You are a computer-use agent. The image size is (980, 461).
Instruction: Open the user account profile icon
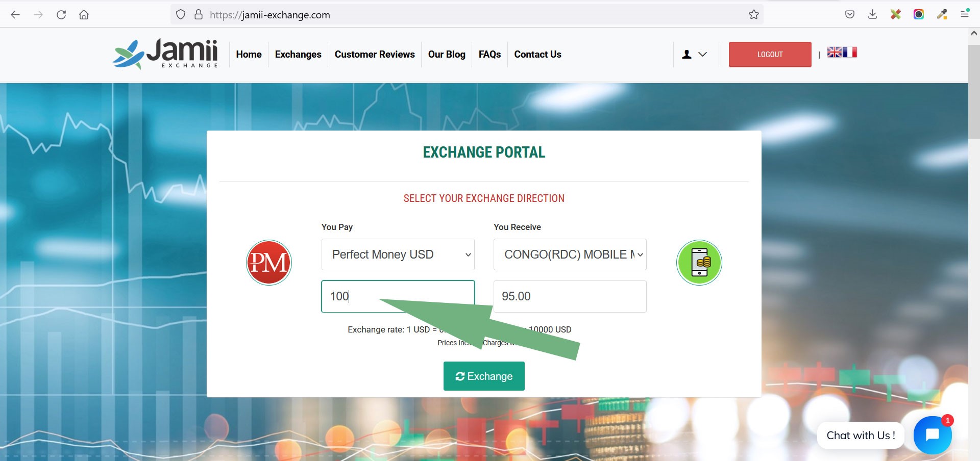[x=687, y=54]
